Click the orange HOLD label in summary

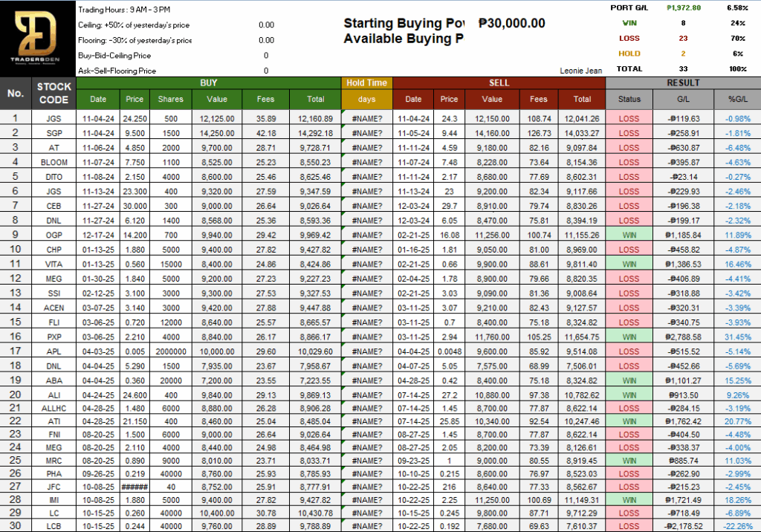click(629, 53)
